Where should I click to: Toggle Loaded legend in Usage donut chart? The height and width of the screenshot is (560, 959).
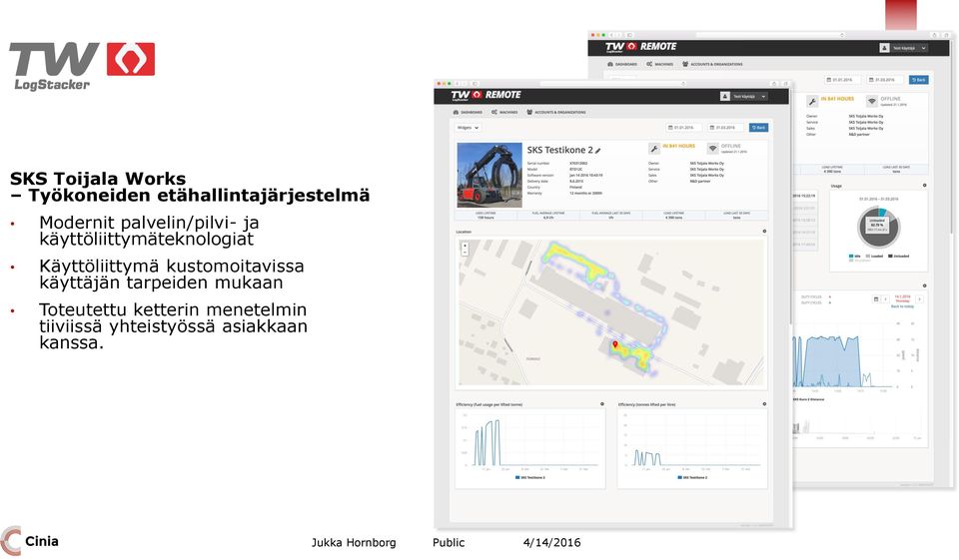(875, 257)
